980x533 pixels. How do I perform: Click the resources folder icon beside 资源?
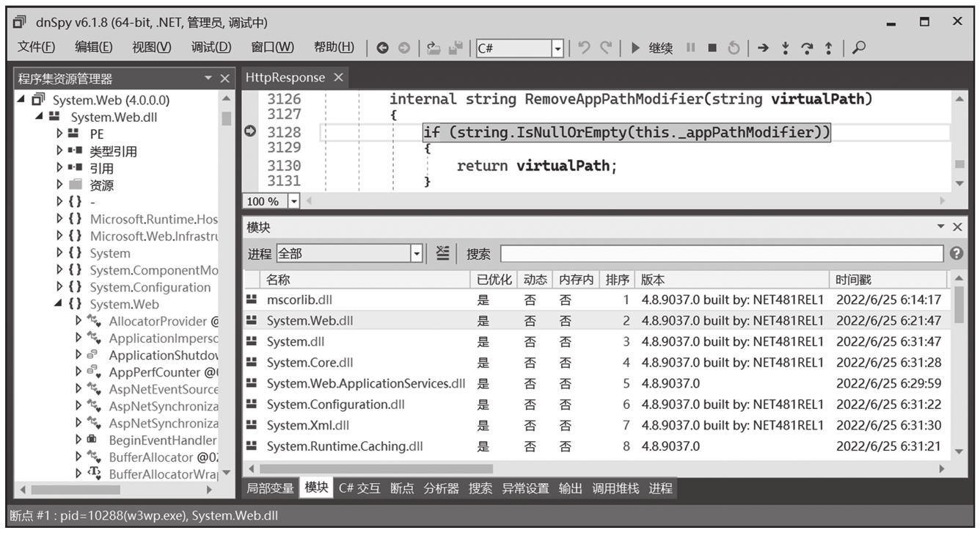coord(75,185)
